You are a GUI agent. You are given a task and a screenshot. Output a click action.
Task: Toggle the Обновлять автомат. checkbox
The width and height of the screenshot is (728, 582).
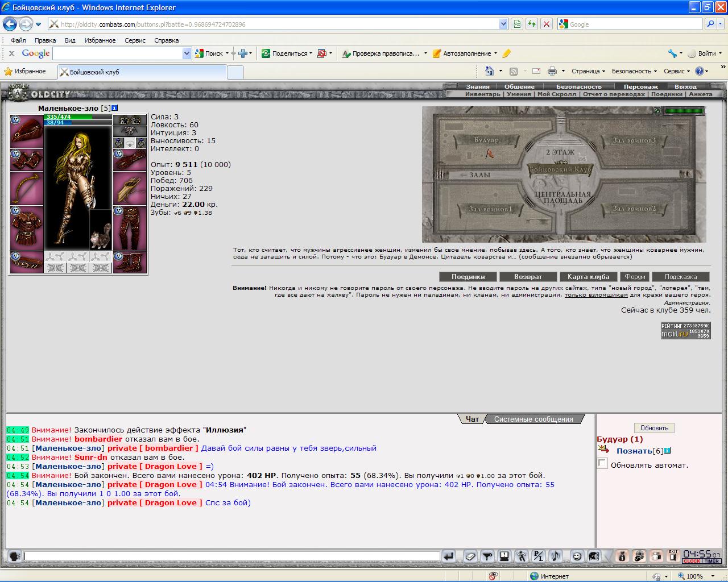[x=602, y=464]
